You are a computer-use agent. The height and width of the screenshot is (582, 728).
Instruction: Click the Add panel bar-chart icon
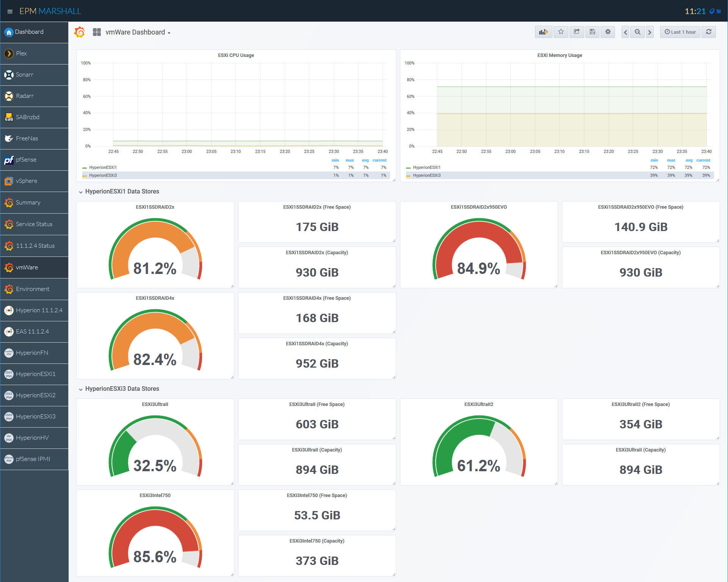(x=543, y=32)
